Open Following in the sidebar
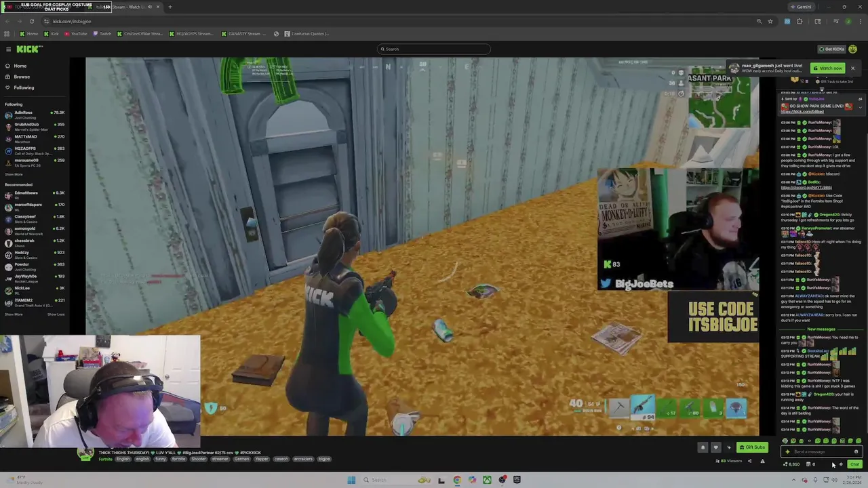 click(x=19, y=87)
